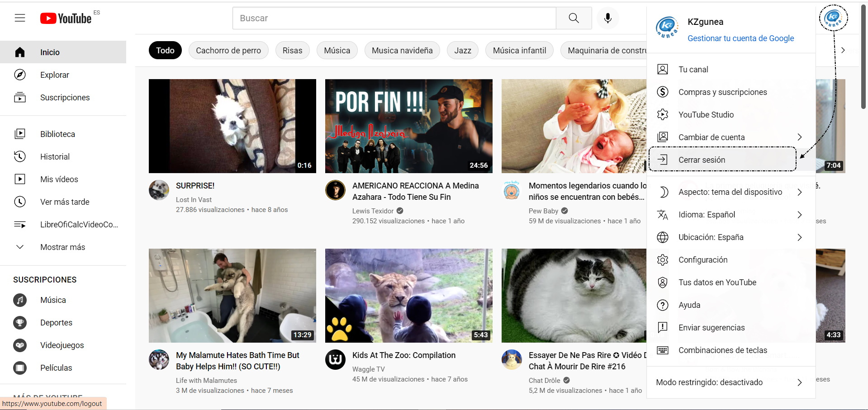The width and height of the screenshot is (868, 410).
Task: Click the Música subscription icon
Action: coord(20,300)
